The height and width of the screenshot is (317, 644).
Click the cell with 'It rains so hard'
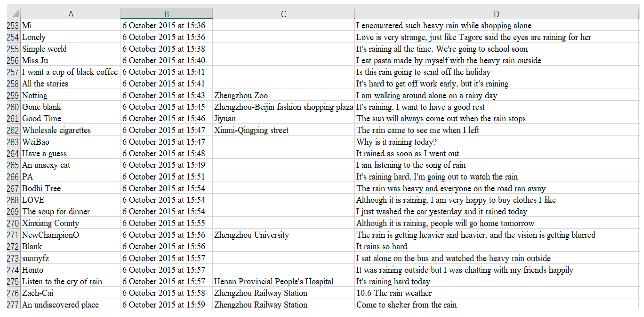pyautogui.click(x=381, y=246)
